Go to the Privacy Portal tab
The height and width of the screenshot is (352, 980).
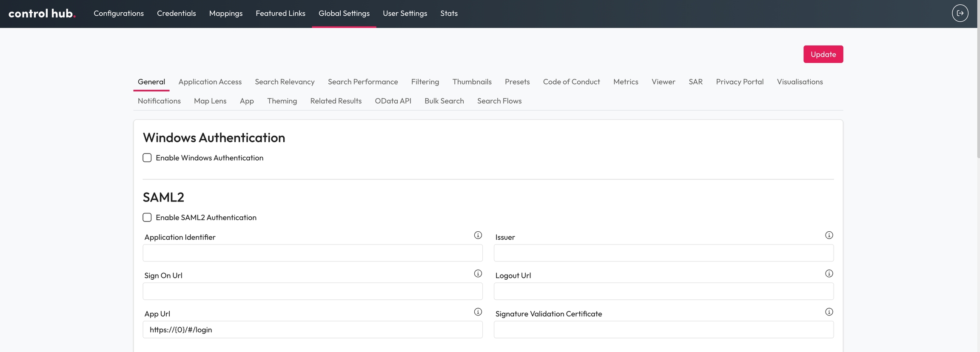[739, 82]
